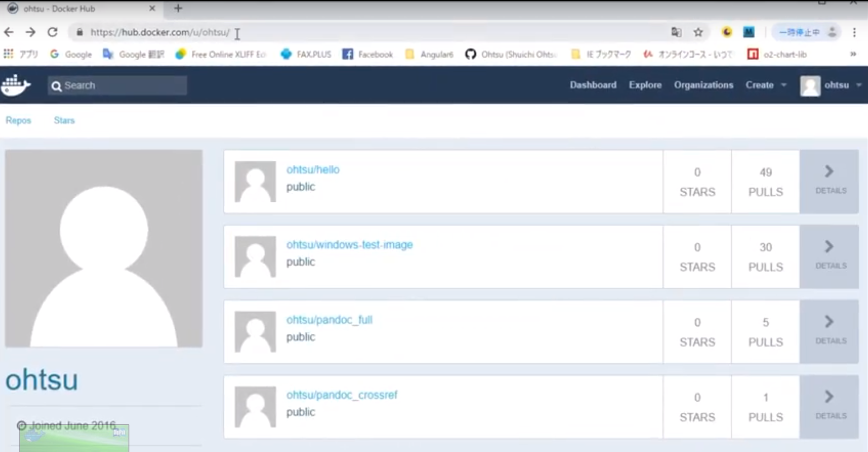Click the ohtsu/windows-test-image repository avatar
Screen dimensions: 868x452
255,257
